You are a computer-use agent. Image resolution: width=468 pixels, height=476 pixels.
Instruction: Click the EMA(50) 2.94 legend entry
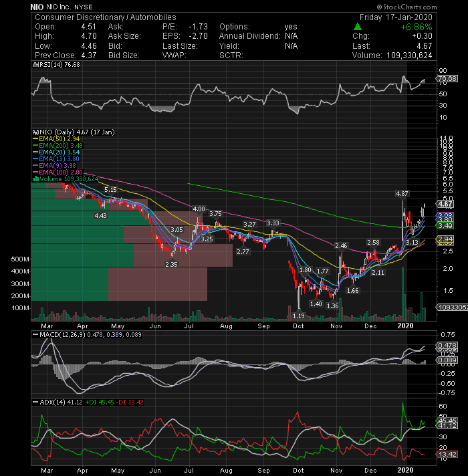coord(56,139)
